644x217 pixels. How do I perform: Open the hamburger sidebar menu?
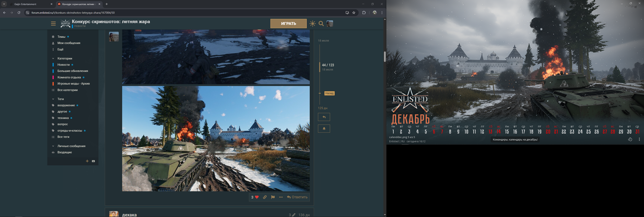pos(53,24)
